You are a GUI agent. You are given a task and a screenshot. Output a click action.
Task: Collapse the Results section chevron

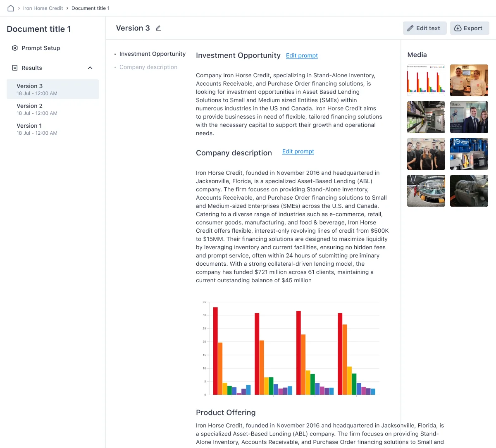coord(90,68)
